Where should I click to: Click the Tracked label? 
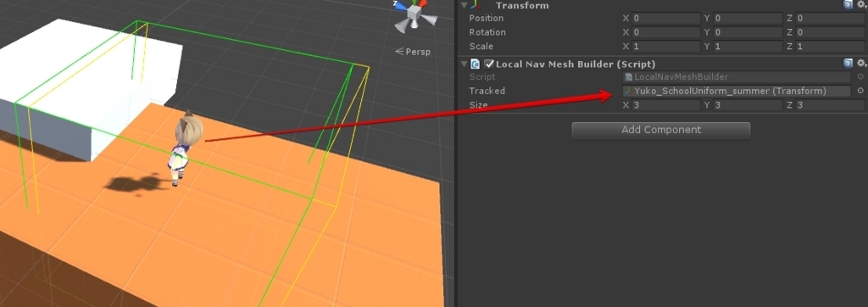pos(487,91)
